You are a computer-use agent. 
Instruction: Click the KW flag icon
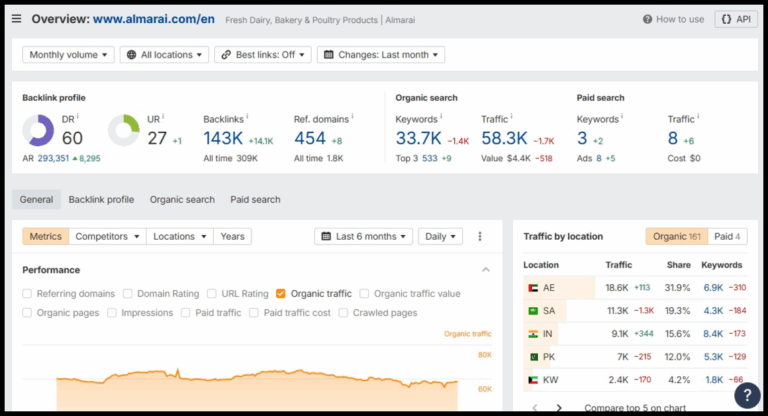click(533, 380)
